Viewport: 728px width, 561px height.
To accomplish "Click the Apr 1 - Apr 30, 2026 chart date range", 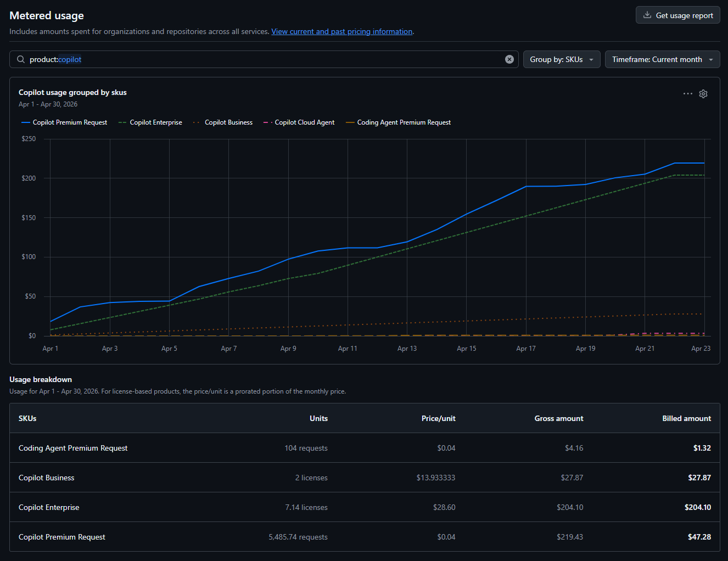I will (x=48, y=104).
